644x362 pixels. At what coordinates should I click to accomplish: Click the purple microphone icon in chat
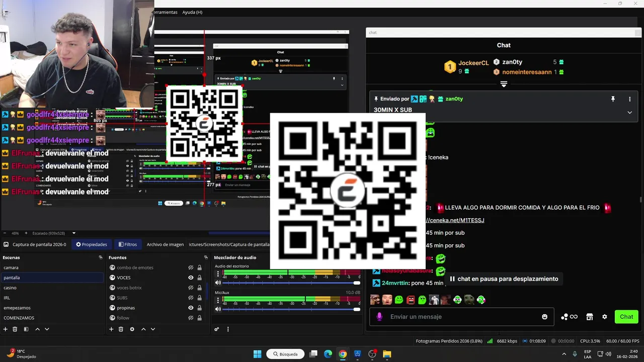pyautogui.click(x=379, y=317)
